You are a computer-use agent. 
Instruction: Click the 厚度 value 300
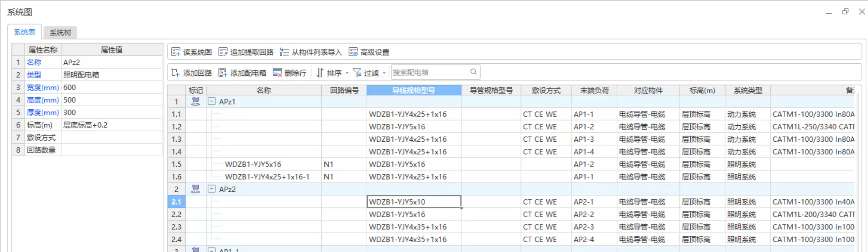pos(112,112)
